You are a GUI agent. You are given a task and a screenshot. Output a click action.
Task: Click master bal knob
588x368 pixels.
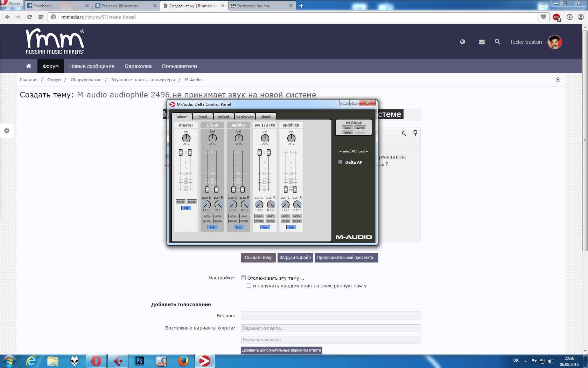186,138
